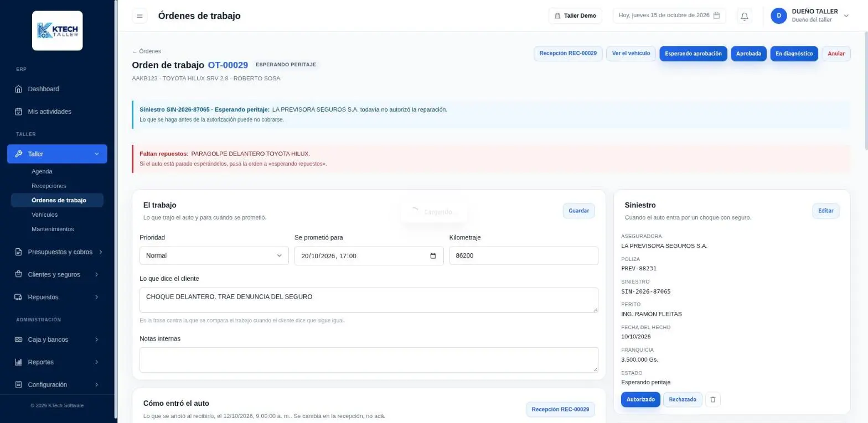868x423 pixels.
Task: Select Vehículos in the sidebar
Action: tap(44, 215)
